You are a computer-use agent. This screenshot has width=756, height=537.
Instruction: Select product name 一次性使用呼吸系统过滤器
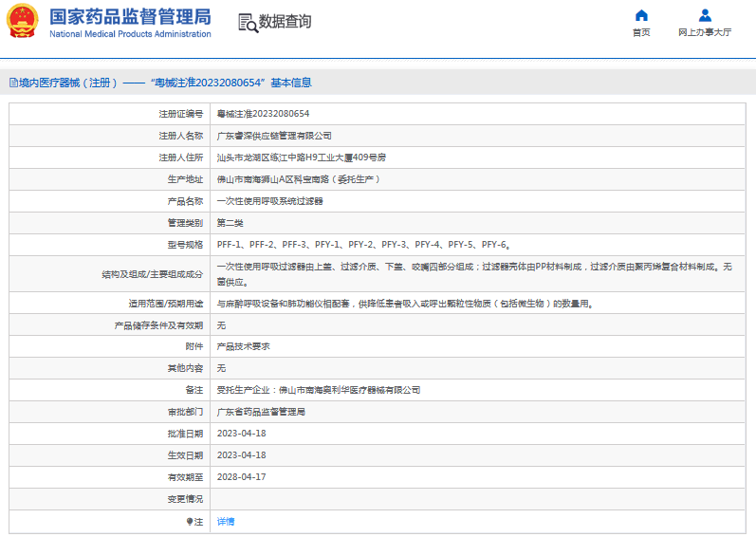[x=270, y=201]
